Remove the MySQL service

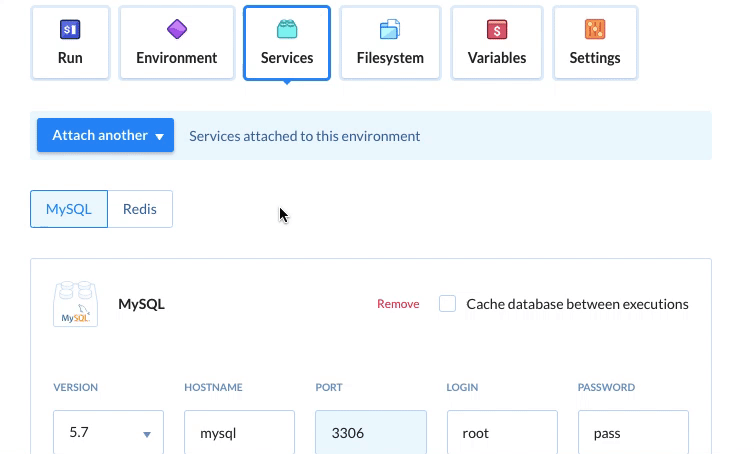tap(398, 304)
